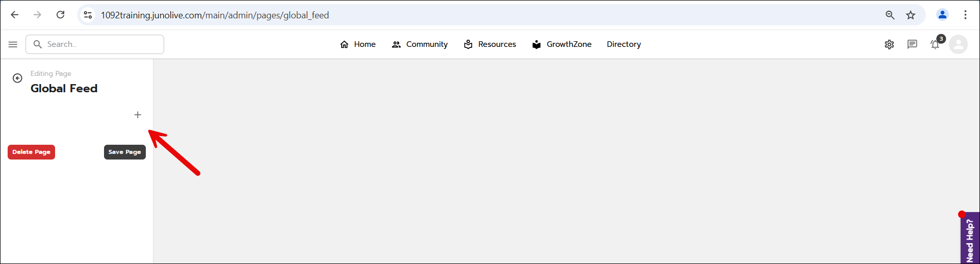This screenshot has height=264, width=980.
Task: Click the plus icon to add content
Action: point(138,115)
